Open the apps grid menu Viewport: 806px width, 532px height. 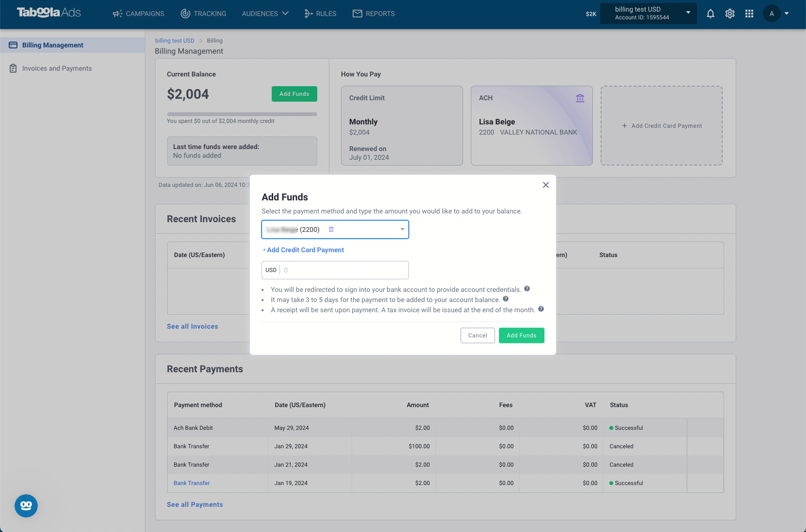click(749, 14)
